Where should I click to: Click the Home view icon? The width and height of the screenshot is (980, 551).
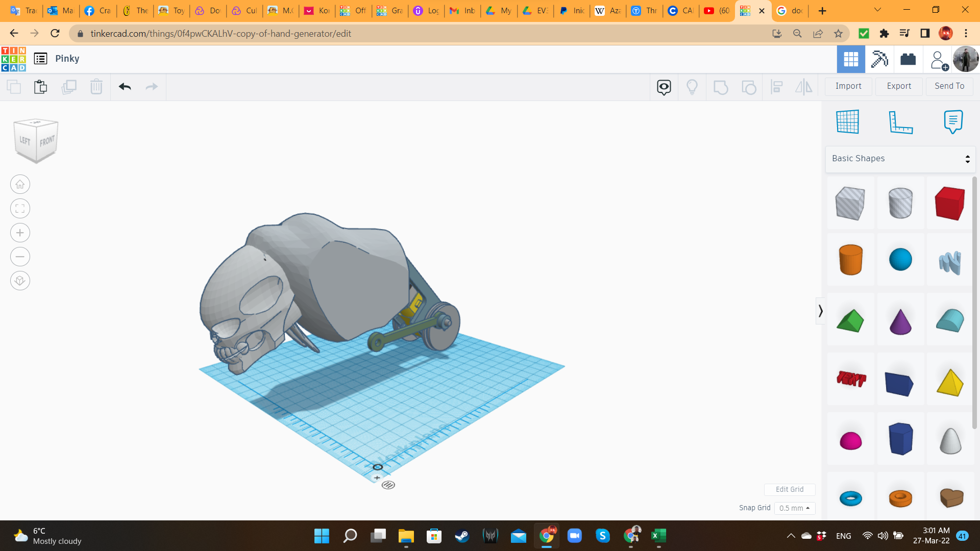[20, 184]
